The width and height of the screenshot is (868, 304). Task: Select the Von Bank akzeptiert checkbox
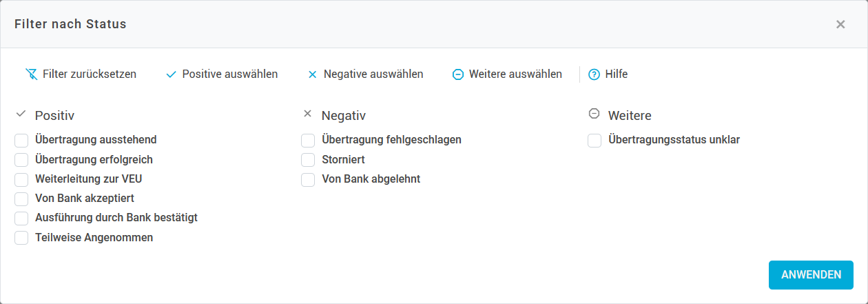click(x=21, y=199)
